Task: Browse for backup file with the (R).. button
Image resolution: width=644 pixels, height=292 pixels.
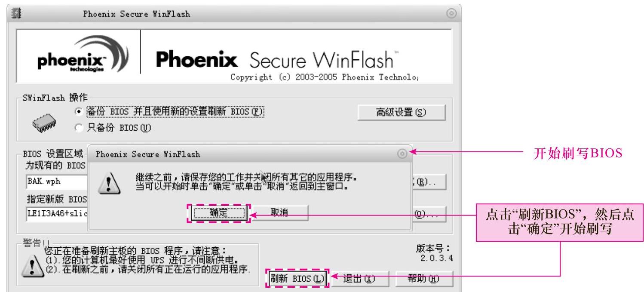Action: 429,181
